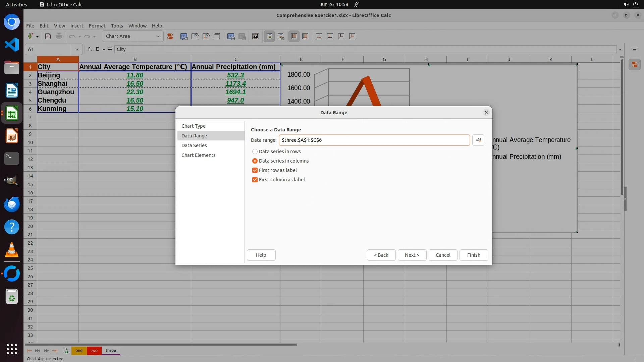
Task: Click the Chart Type toolbar icon
Action: click(x=184, y=36)
